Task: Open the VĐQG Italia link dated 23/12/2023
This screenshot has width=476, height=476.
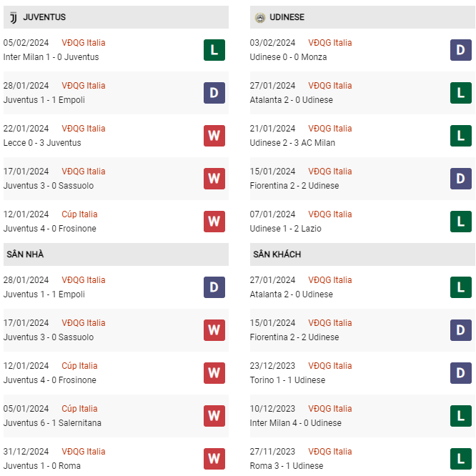Action: (x=330, y=366)
